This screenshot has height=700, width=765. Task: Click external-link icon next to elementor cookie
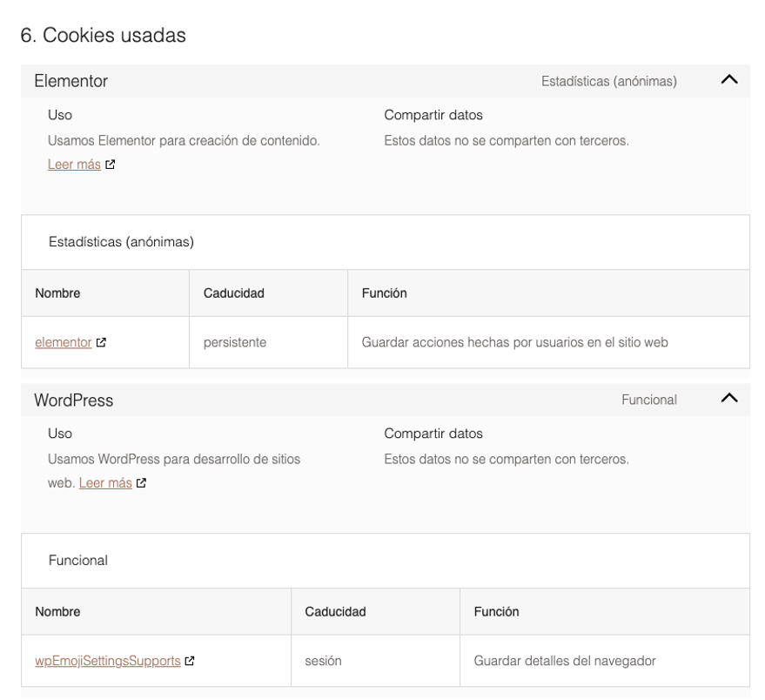coord(102,342)
